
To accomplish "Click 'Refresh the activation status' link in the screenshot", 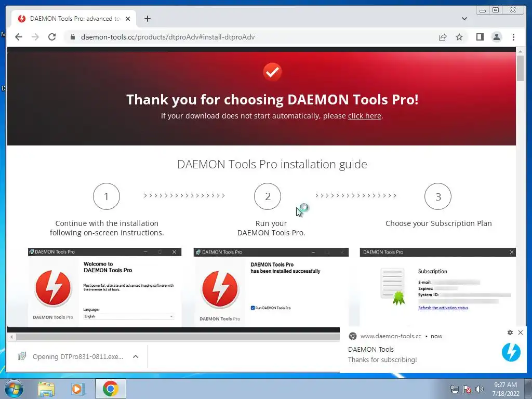I will (443, 308).
